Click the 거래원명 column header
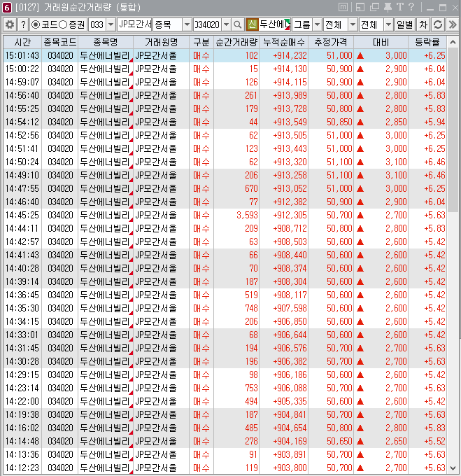Image resolution: width=461 pixels, height=476 pixels. (x=161, y=42)
